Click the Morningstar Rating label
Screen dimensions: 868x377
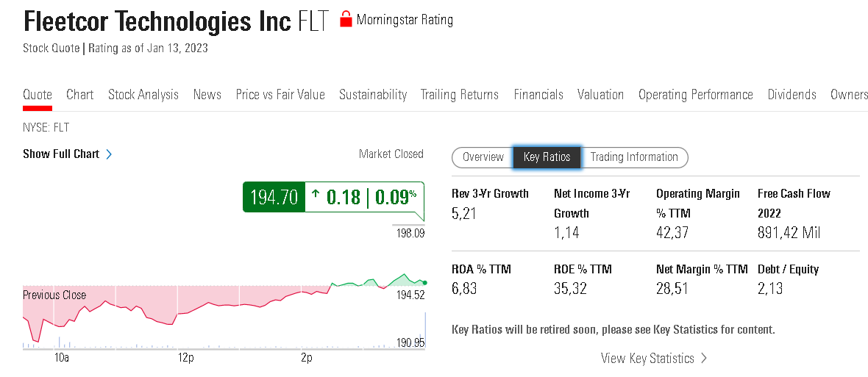click(x=405, y=21)
